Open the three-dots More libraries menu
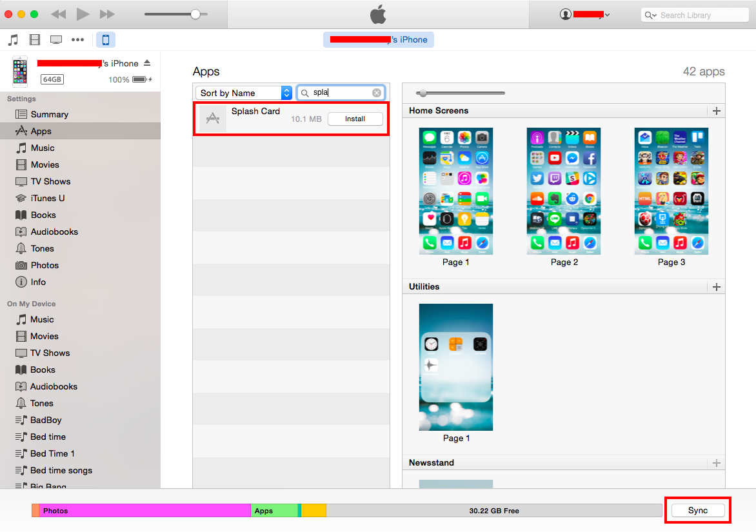This screenshot has height=532, width=756. coord(77,39)
